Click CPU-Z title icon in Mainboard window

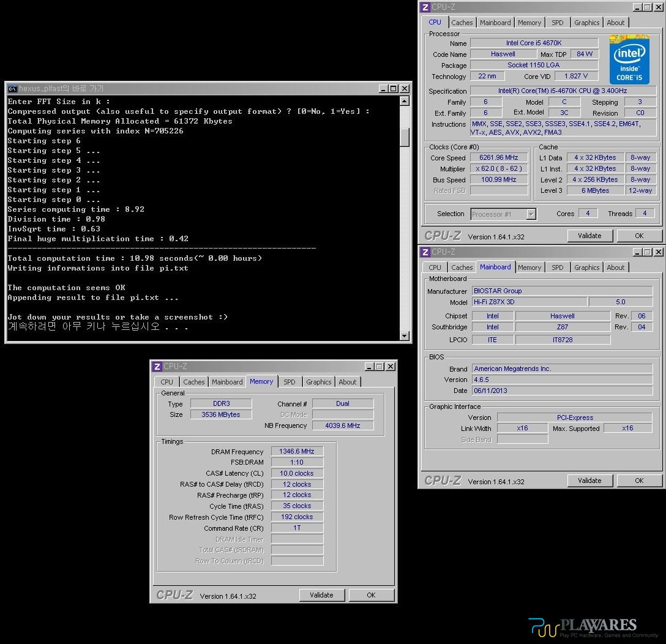[x=425, y=252]
